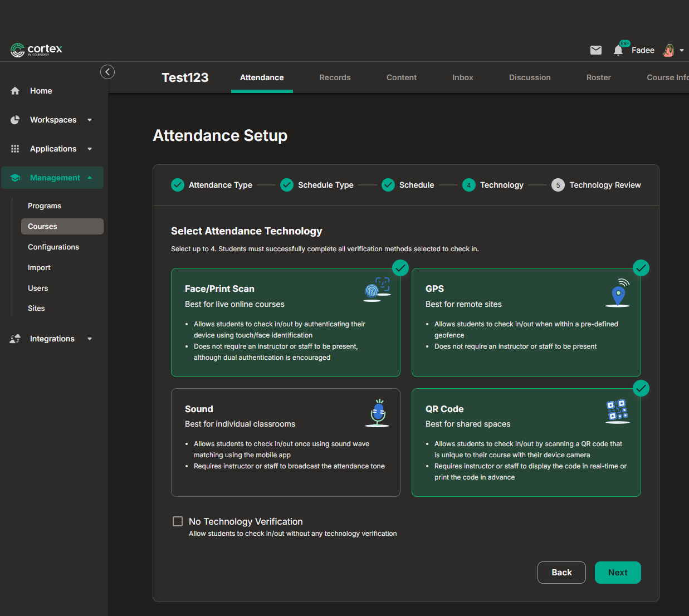
Task: Click the Test123 course title
Action: pyautogui.click(x=185, y=77)
